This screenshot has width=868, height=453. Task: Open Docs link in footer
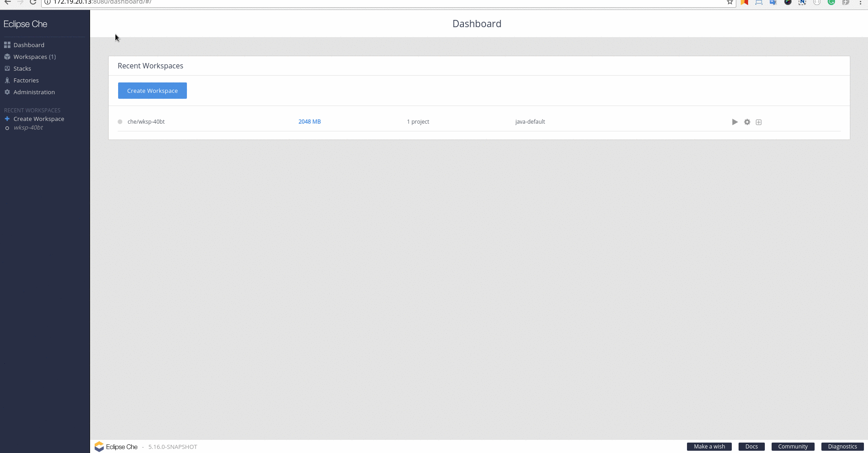[752, 447]
